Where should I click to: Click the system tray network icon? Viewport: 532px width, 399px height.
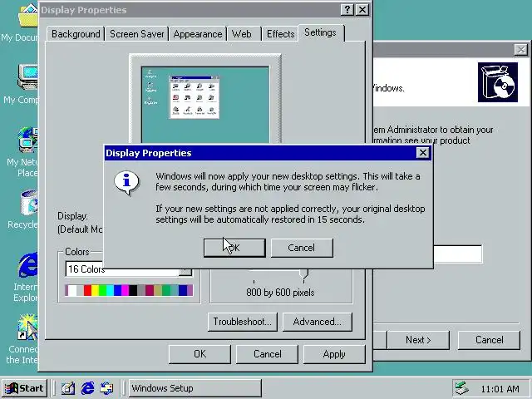tap(462, 388)
